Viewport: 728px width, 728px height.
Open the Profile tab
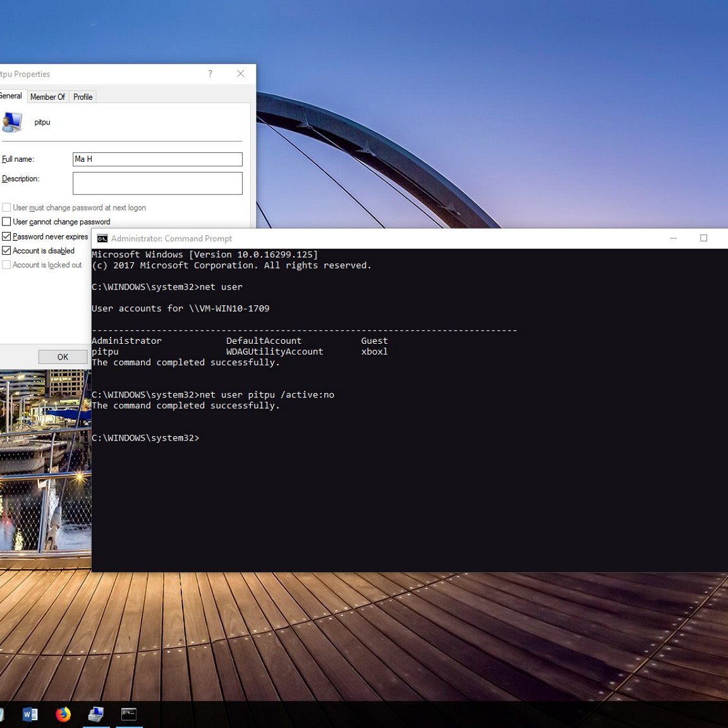pyautogui.click(x=83, y=97)
